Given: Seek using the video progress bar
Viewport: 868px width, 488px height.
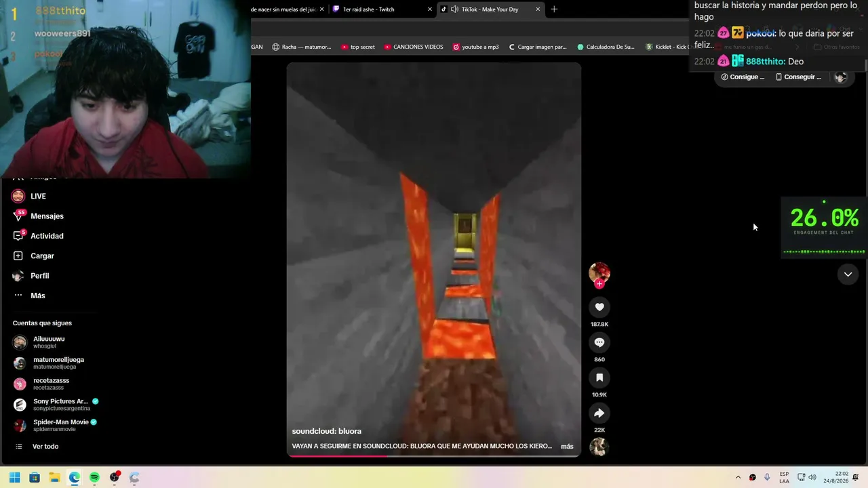Looking at the screenshot, I should (433, 455).
